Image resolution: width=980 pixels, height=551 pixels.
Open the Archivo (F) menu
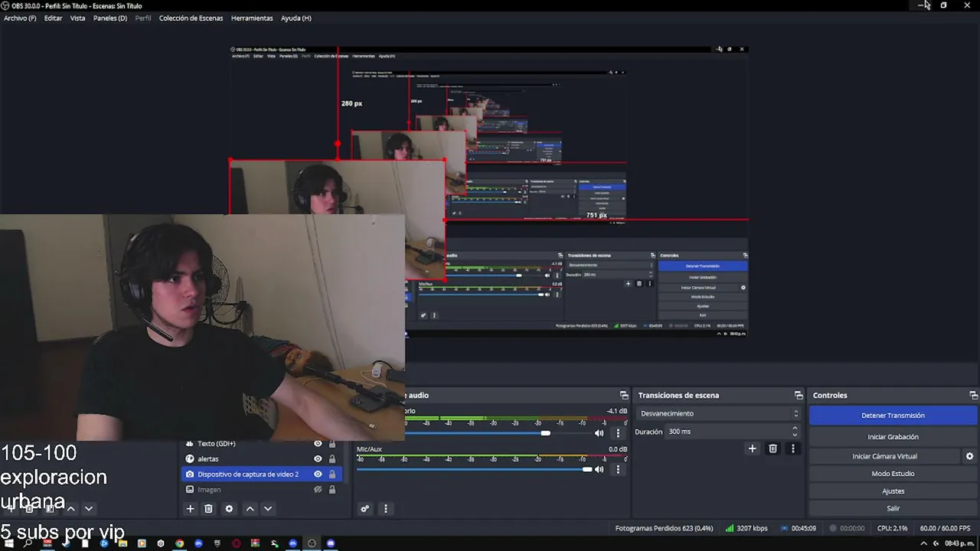(x=20, y=18)
